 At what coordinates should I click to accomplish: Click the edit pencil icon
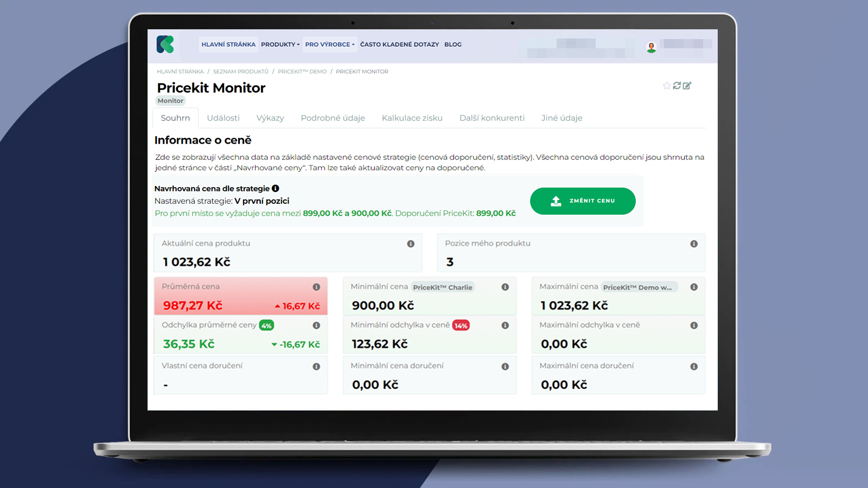click(687, 86)
